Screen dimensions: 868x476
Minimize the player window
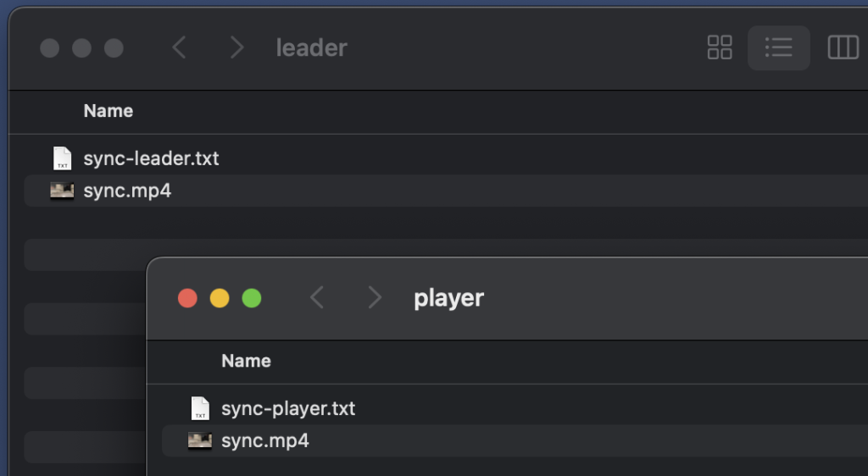(220, 298)
